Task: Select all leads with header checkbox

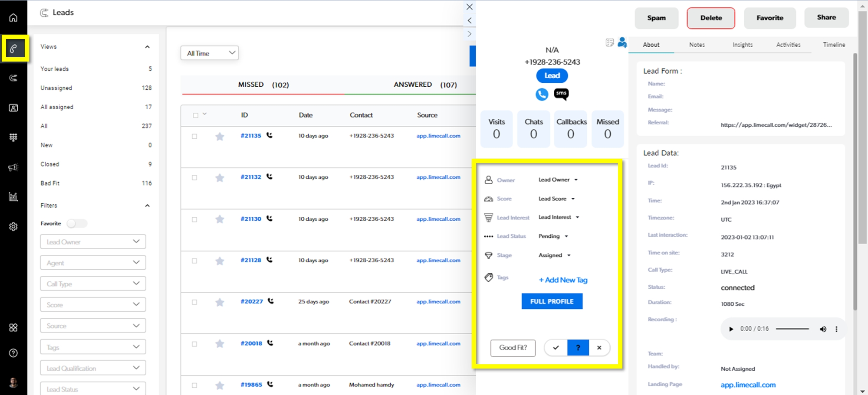Action: (x=196, y=115)
